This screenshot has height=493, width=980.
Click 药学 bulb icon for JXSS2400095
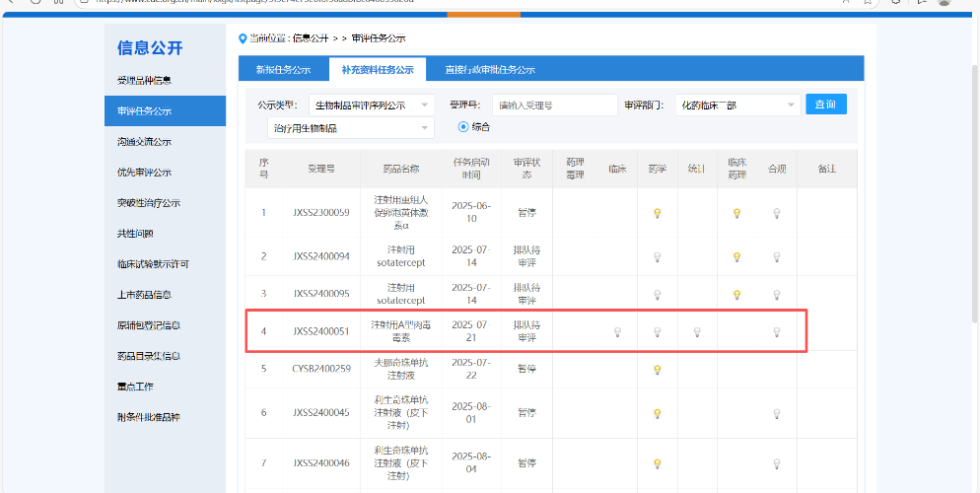pyautogui.click(x=657, y=294)
